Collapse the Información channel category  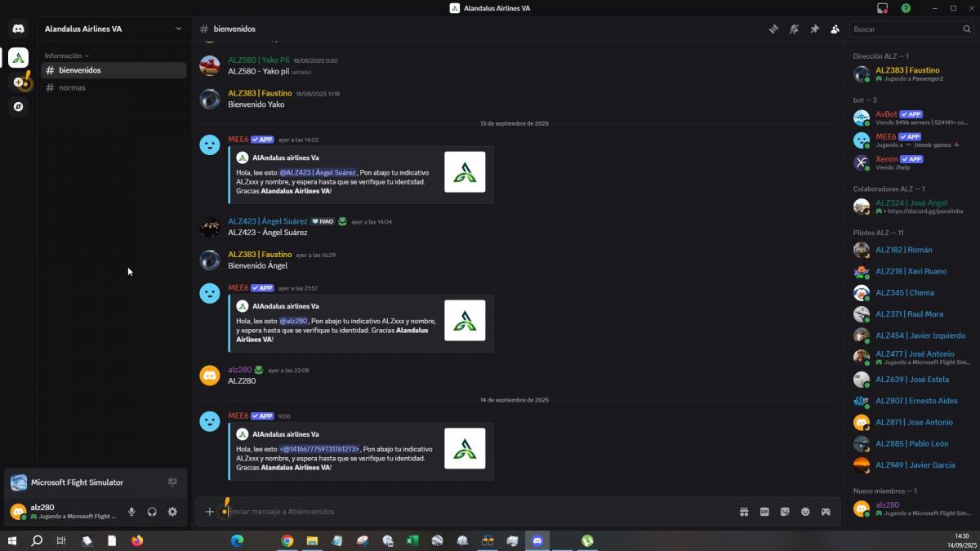click(67, 56)
